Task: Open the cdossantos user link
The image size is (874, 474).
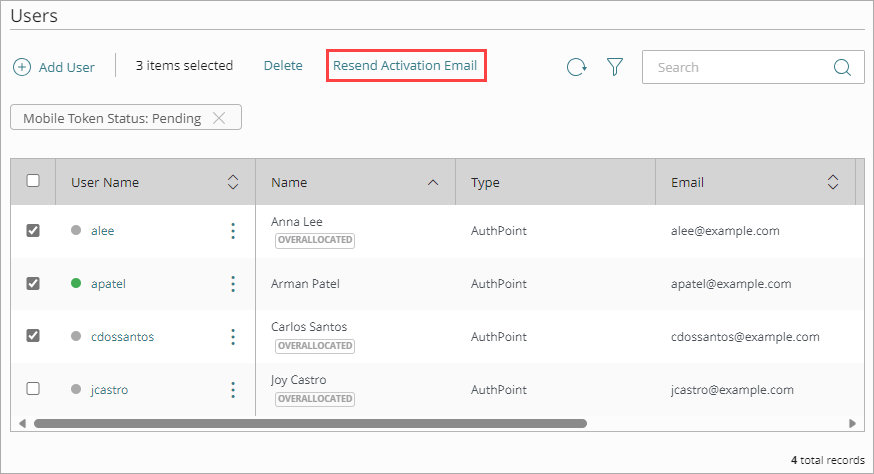Action: click(122, 337)
